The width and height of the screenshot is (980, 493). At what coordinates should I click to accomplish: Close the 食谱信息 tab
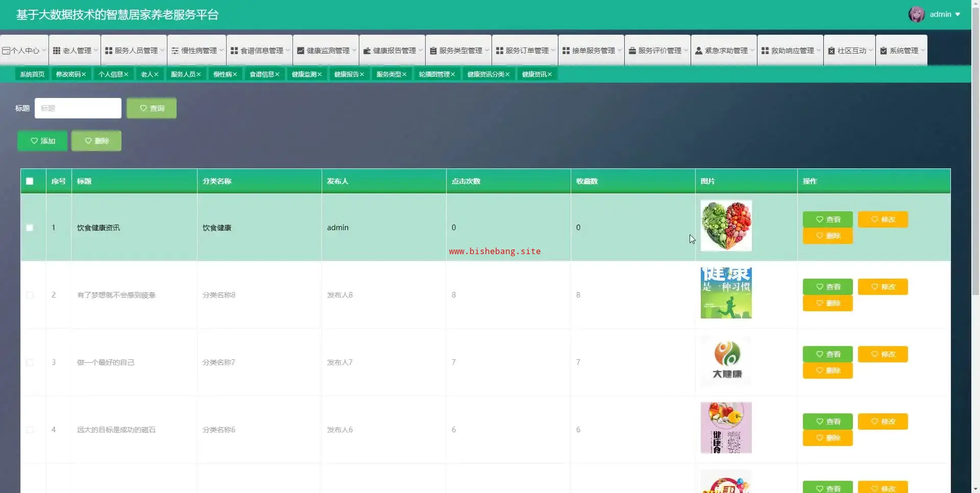[x=277, y=75]
